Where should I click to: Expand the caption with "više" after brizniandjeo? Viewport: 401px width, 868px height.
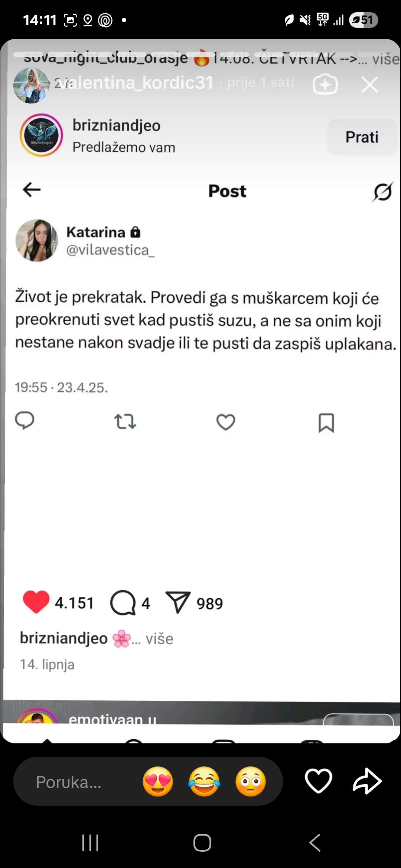click(159, 639)
